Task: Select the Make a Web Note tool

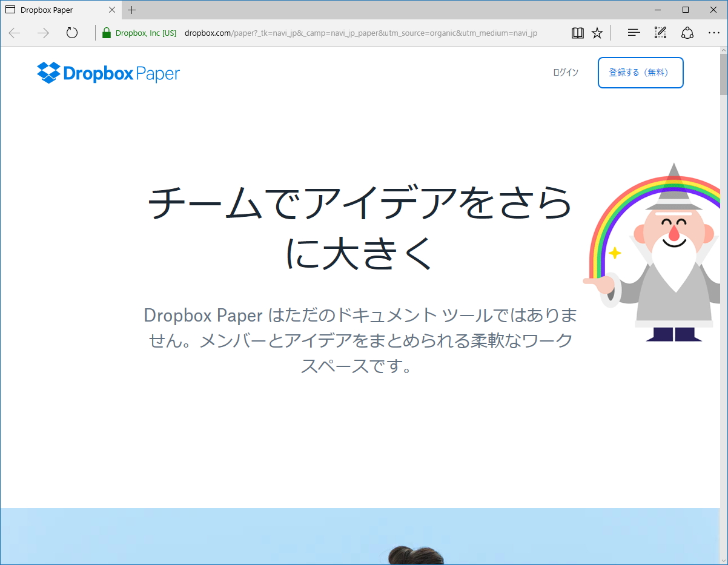Action: [660, 32]
